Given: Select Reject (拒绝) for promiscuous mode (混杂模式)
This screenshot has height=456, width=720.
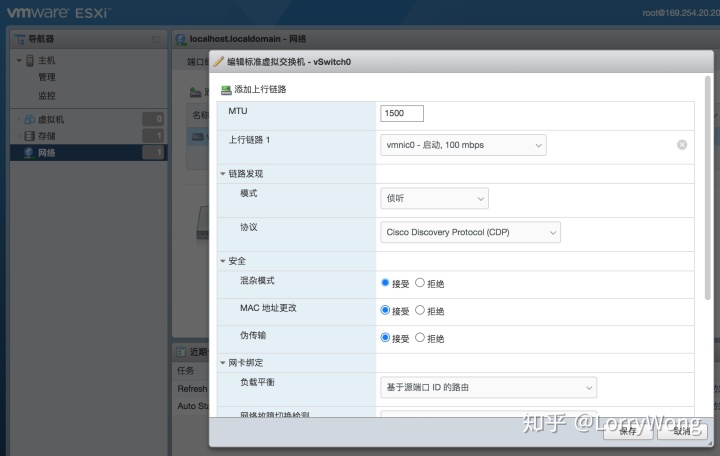Looking at the screenshot, I should 420,283.
